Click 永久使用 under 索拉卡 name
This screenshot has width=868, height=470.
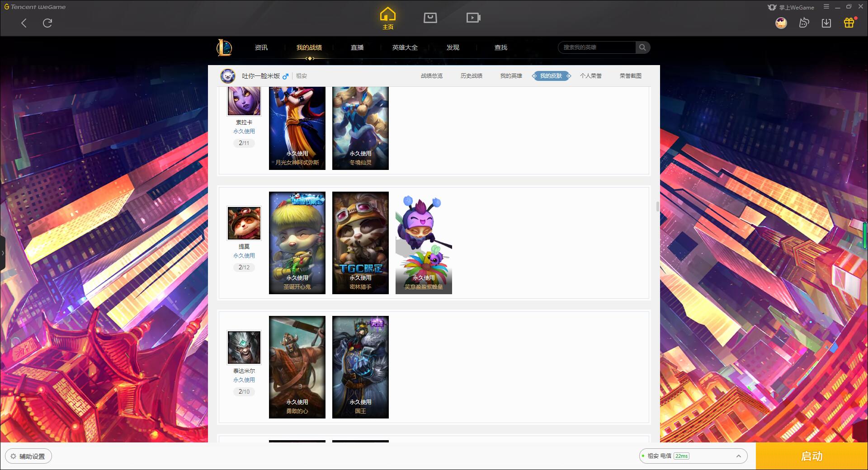tap(244, 132)
